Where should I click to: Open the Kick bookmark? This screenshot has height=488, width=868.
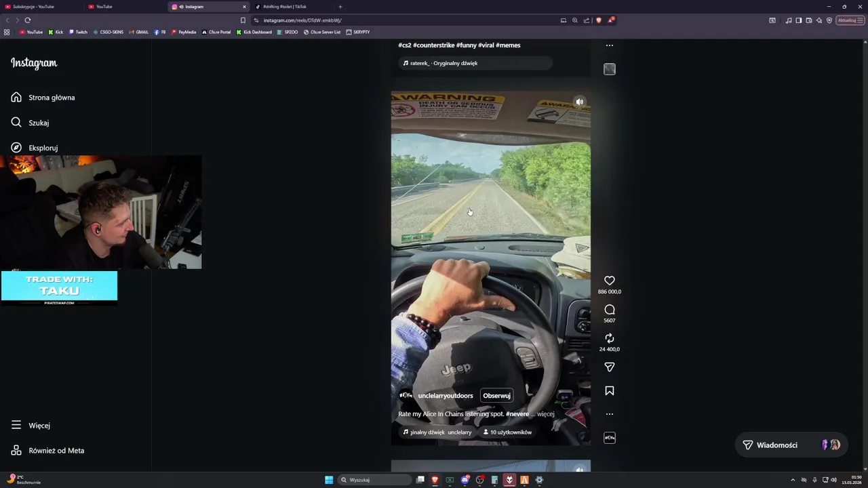(56, 32)
